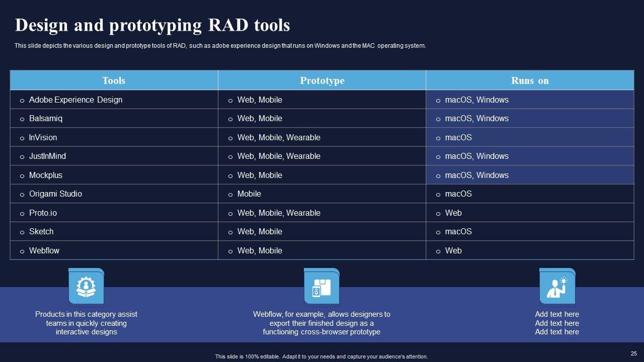644x362 pixels.
Task: Click 'Web, Mobile' in the Webflow row
Action: pos(260,250)
